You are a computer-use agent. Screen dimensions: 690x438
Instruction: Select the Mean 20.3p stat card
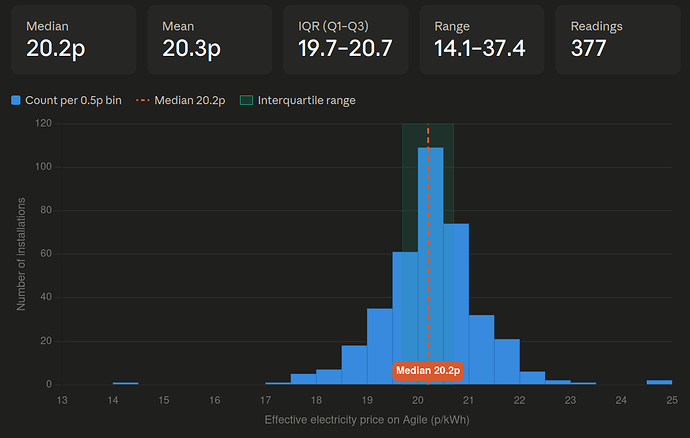210,40
